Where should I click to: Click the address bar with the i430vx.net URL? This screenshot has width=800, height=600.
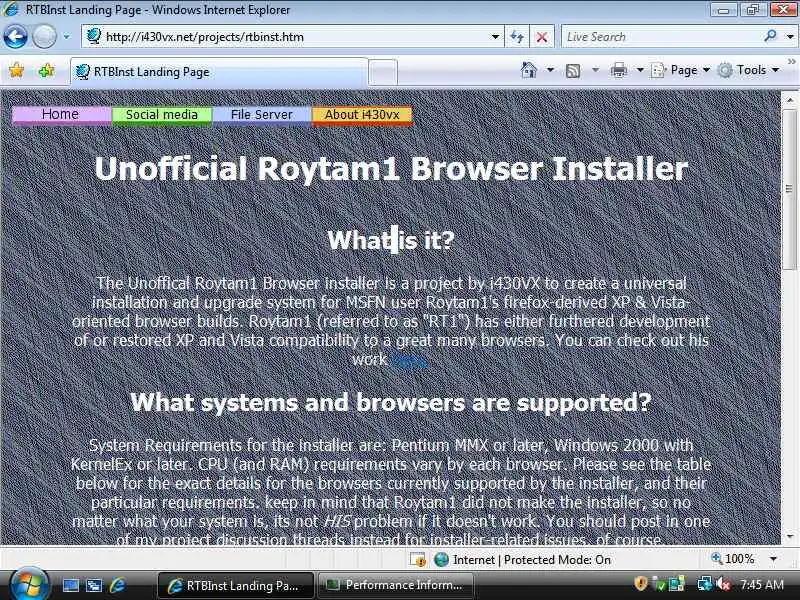[292, 37]
